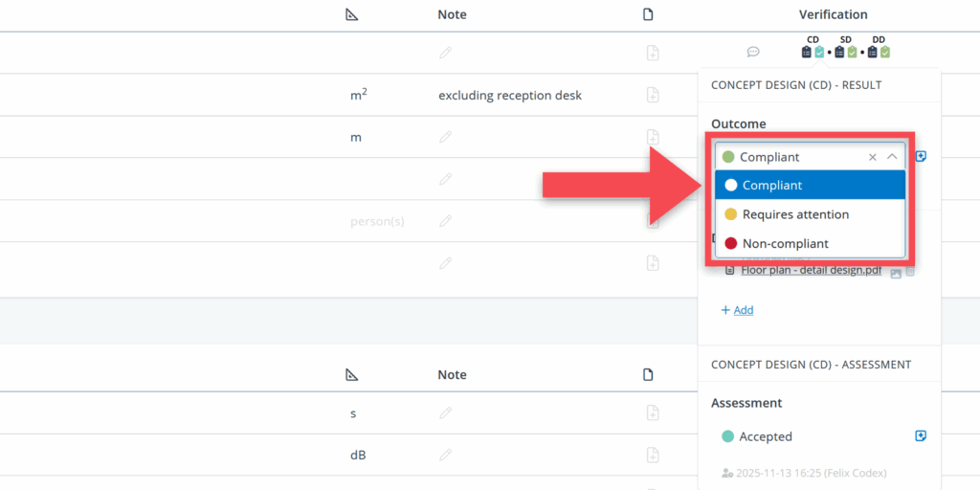Click the Verification column header
The height and width of the screenshot is (490, 980).
point(833,14)
